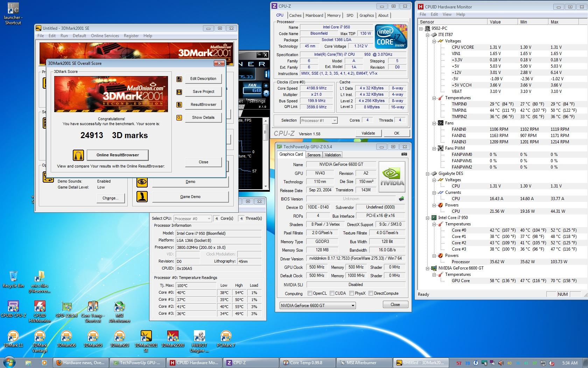Click the Edit Description icon in the score dialog
The width and height of the screenshot is (588, 368).
(x=179, y=79)
